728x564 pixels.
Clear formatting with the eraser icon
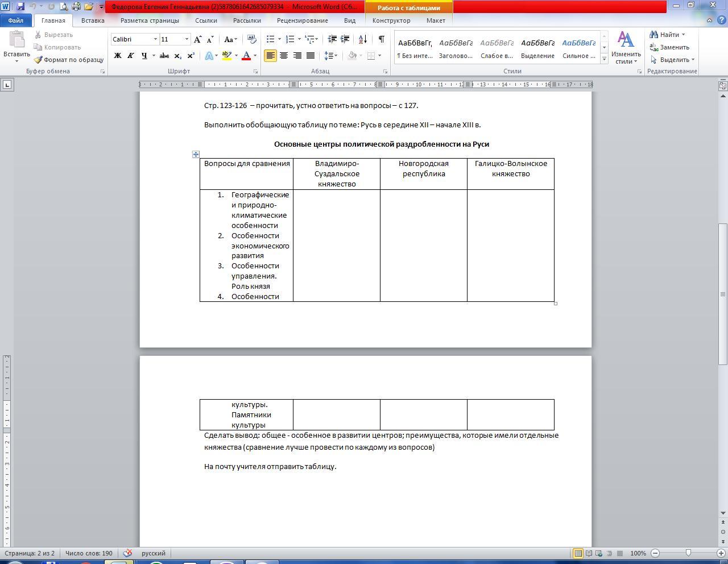click(252, 39)
